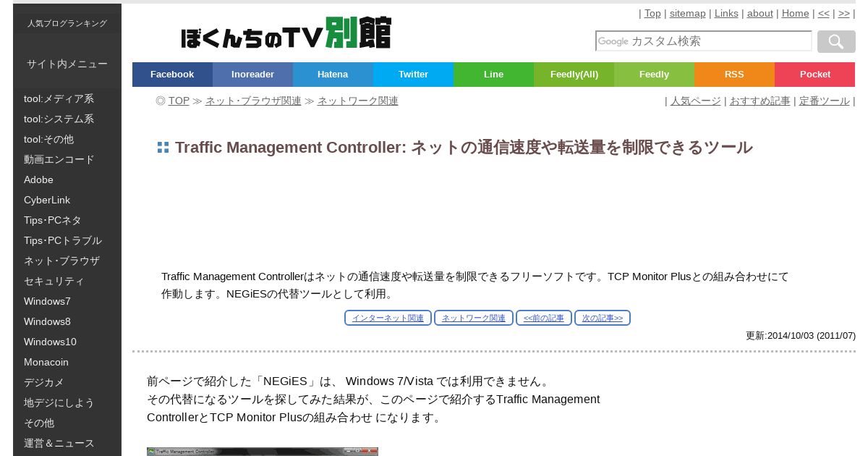
Task: Go to <<前の記事 button
Action: click(544, 318)
